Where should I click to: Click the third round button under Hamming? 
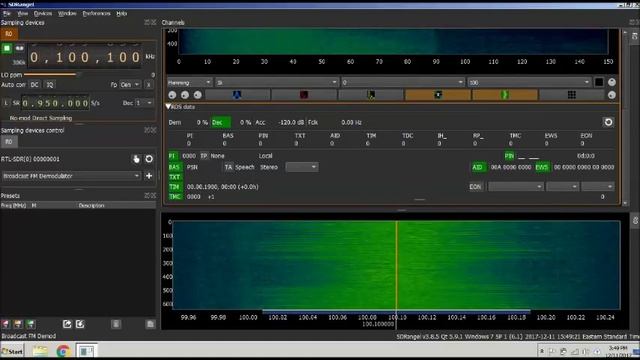tap(198, 95)
